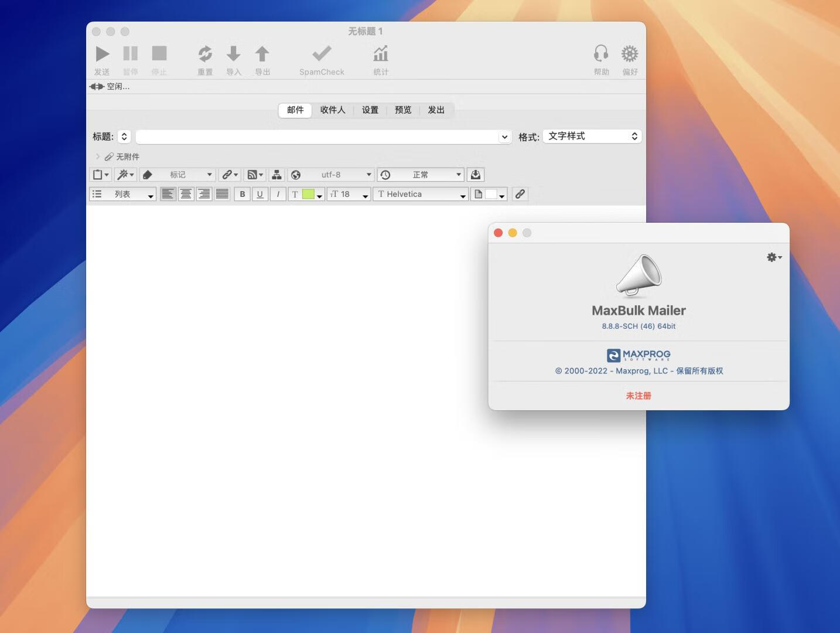The height and width of the screenshot is (633, 840).
Task: Close the About MaxBulk Mailer window
Action: click(x=498, y=233)
